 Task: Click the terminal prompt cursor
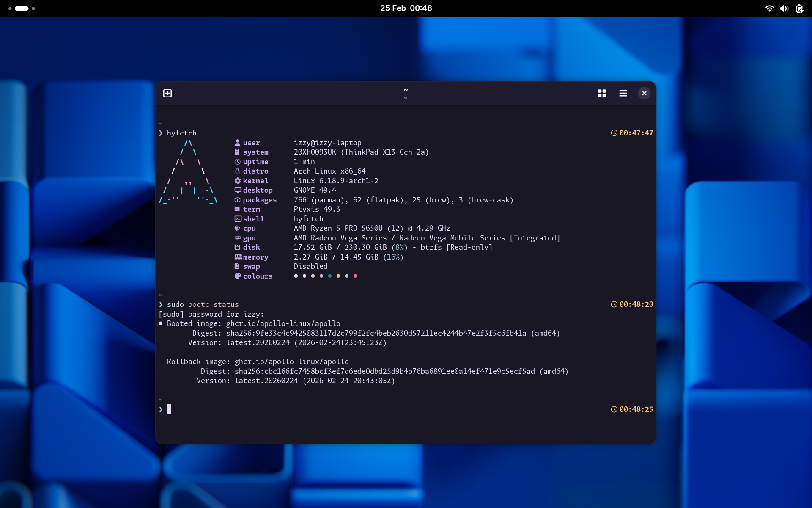170,409
